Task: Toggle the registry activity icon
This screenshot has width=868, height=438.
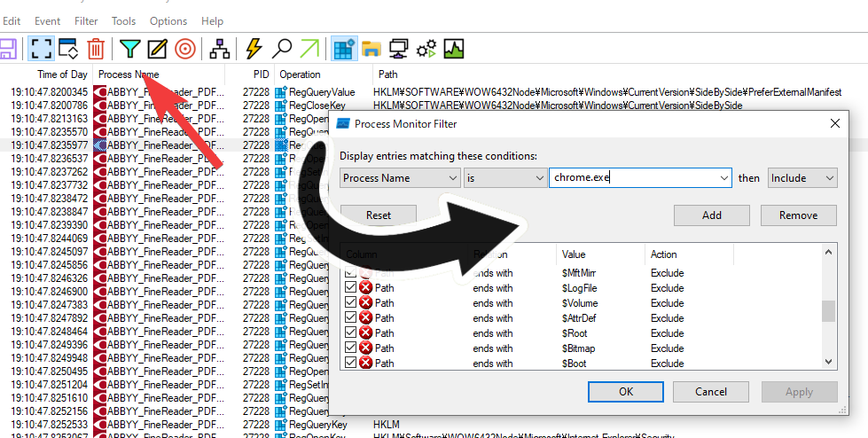Action: [344, 48]
